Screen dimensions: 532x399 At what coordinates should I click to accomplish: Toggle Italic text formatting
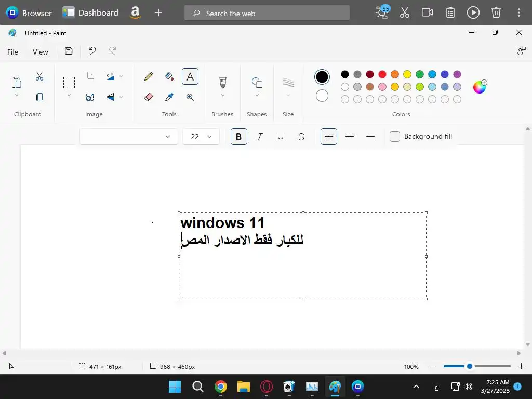tap(260, 137)
